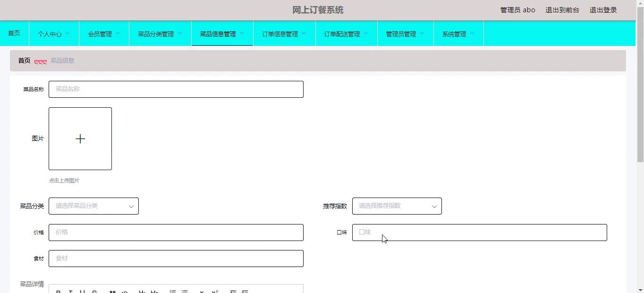
Task: Click the page's vertical scrollbar thumb
Action: tap(640, 85)
